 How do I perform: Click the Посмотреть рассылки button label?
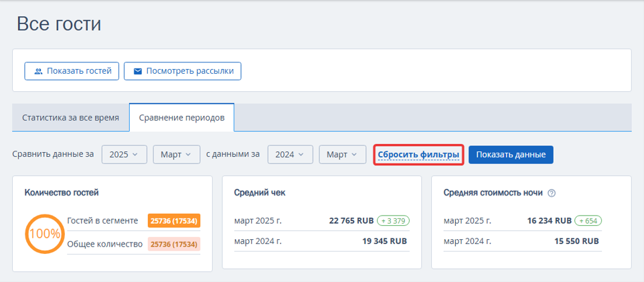point(190,71)
